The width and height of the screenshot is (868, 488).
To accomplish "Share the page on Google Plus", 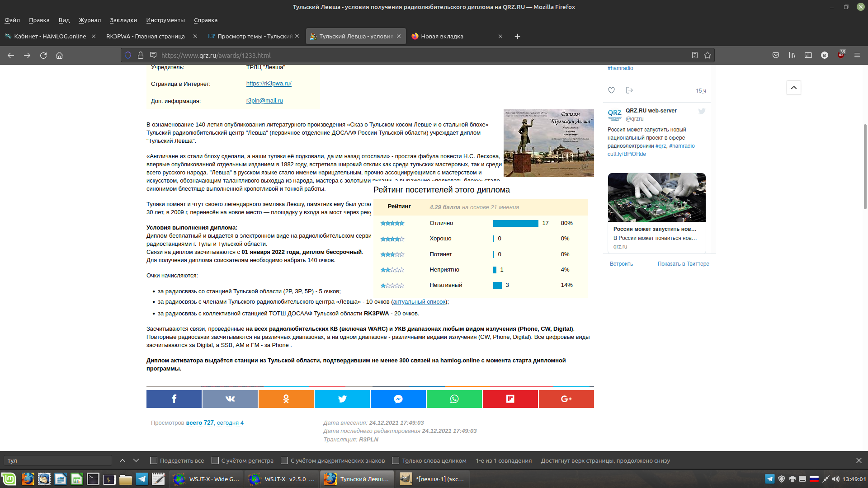I will [566, 399].
